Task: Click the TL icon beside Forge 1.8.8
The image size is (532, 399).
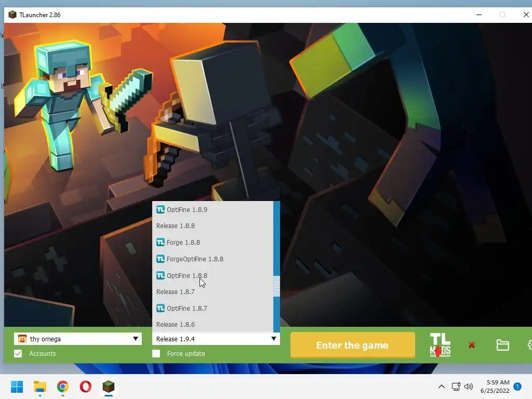Action: point(161,242)
